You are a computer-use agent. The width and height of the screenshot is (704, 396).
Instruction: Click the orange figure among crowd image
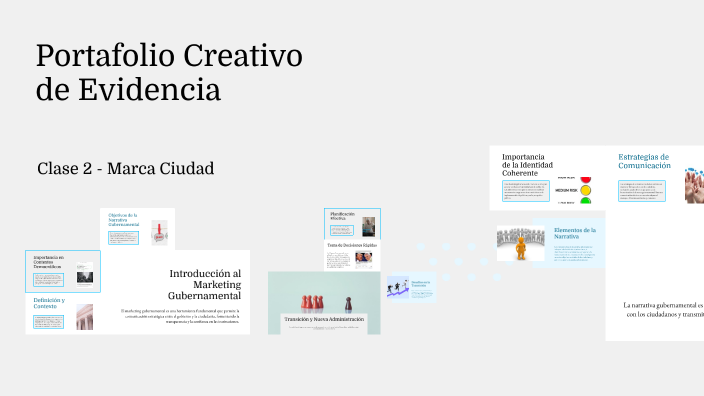[520, 243]
